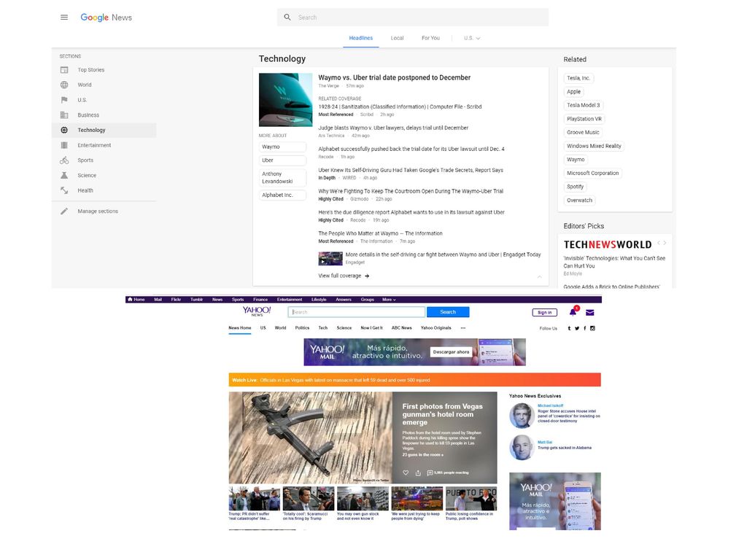This screenshot has width=747, height=560.
Task: Go to previous Editors' Picks source
Action: click(659, 243)
